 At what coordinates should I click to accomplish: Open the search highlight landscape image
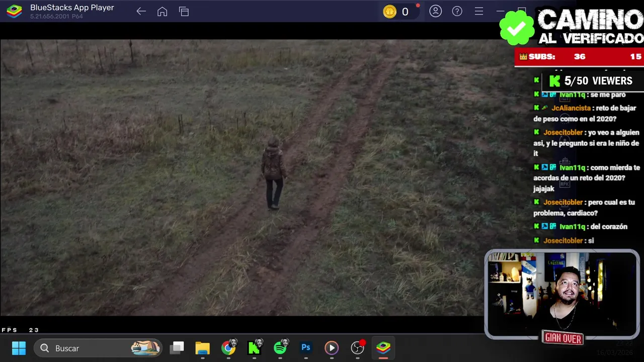(x=145, y=348)
